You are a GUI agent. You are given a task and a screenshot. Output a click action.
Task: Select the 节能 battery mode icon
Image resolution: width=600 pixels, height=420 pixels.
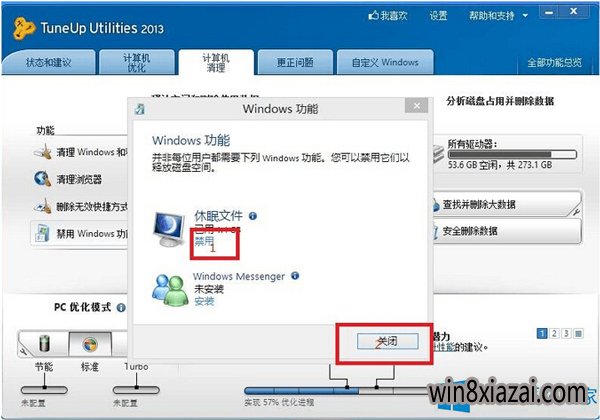click(x=44, y=343)
